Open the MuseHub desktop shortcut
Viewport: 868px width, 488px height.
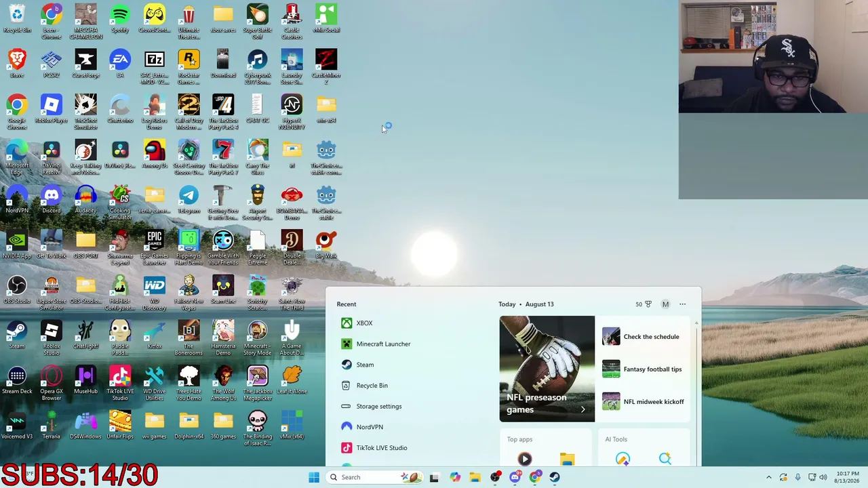(85, 381)
